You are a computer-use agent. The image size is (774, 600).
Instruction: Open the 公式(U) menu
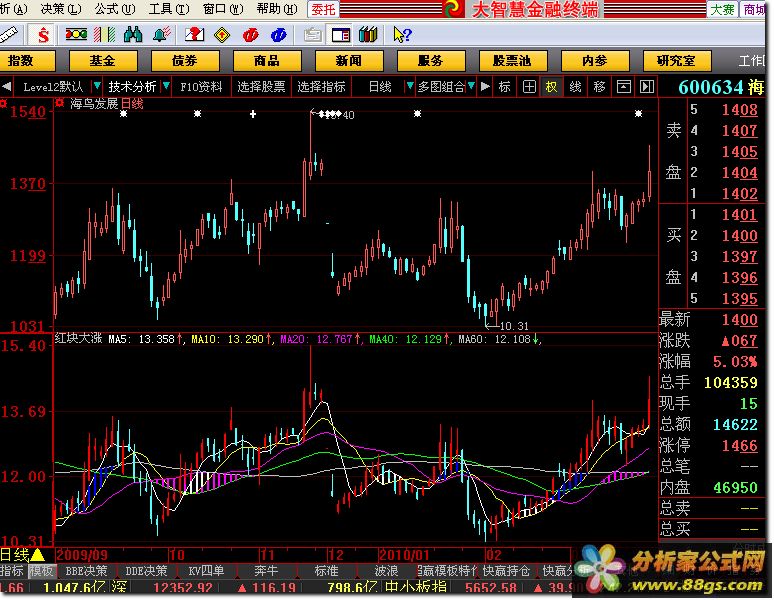click(115, 9)
